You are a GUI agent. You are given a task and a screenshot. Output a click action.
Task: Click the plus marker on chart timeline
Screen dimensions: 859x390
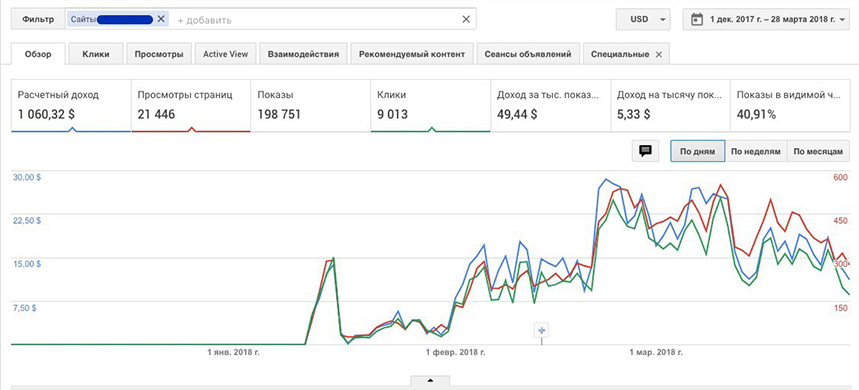[x=542, y=330]
